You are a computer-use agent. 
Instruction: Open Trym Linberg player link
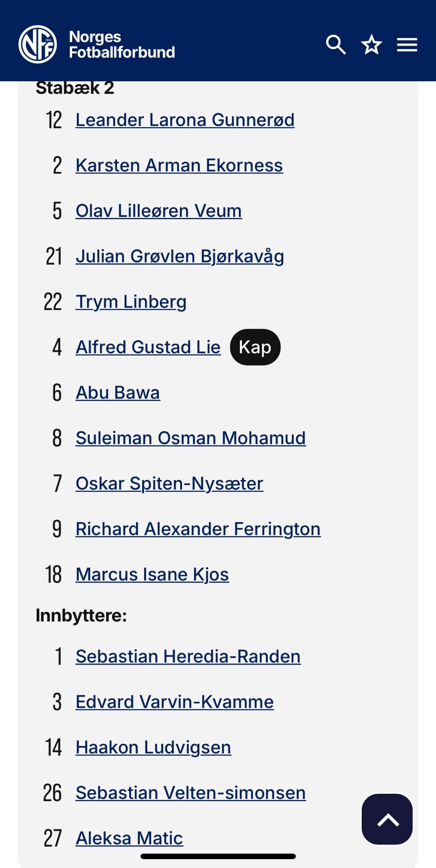131,302
